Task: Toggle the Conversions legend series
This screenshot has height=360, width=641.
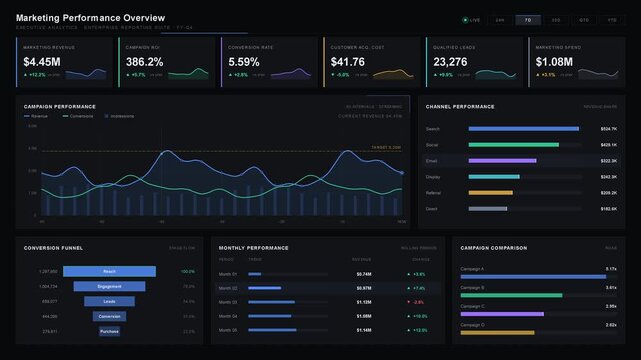Action: [x=78, y=116]
